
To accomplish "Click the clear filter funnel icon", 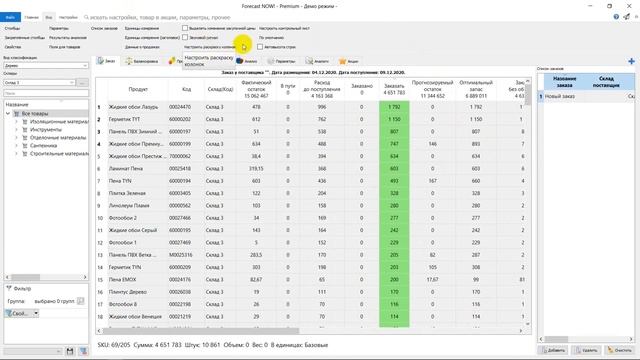I will pos(83,351).
